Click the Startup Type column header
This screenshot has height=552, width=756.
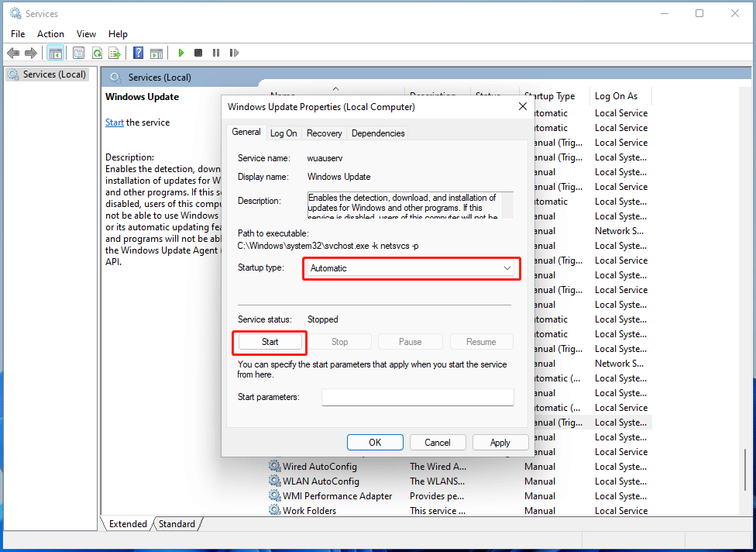tap(555, 96)
